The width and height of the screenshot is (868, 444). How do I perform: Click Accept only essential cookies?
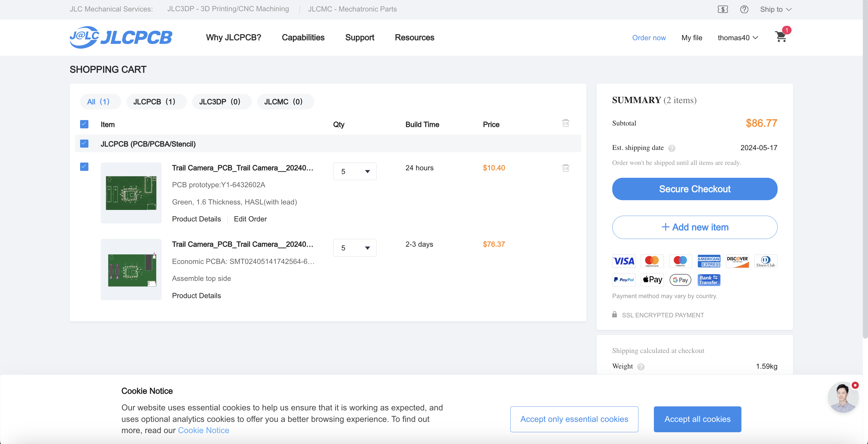[574, 419]
